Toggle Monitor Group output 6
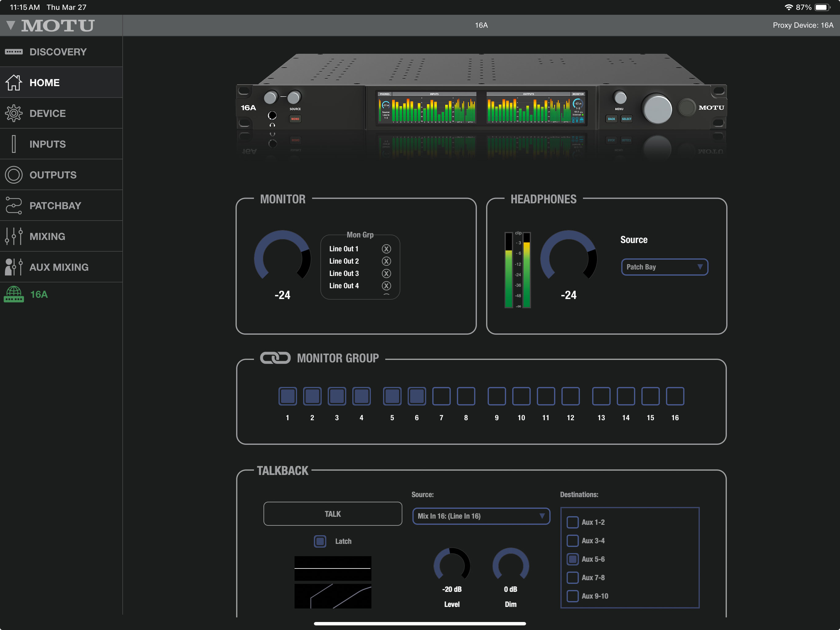Image resolution: width=840 pixels, height=630 pixels. point(417,396)
